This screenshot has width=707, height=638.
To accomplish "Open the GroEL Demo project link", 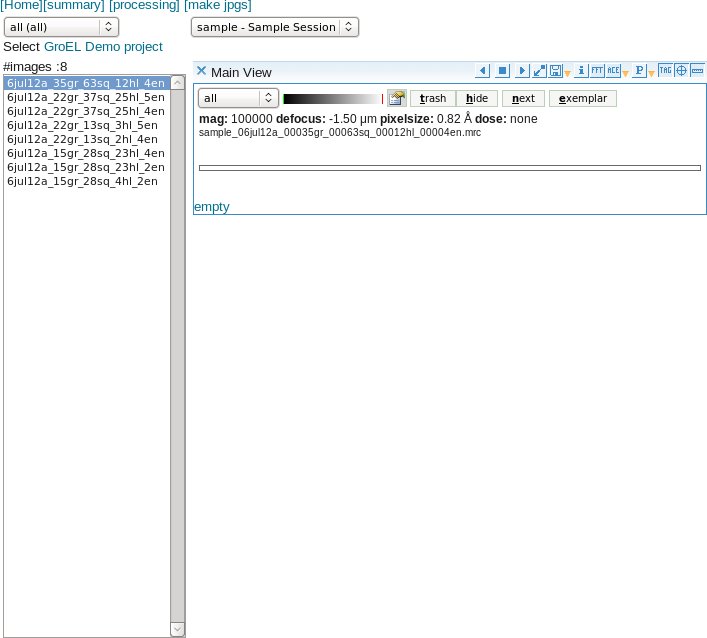I will click(x=103, y=47).
